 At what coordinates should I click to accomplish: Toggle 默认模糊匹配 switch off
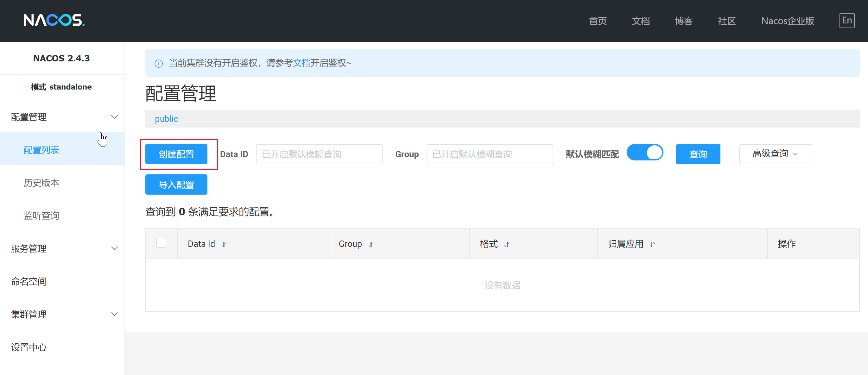645,153
